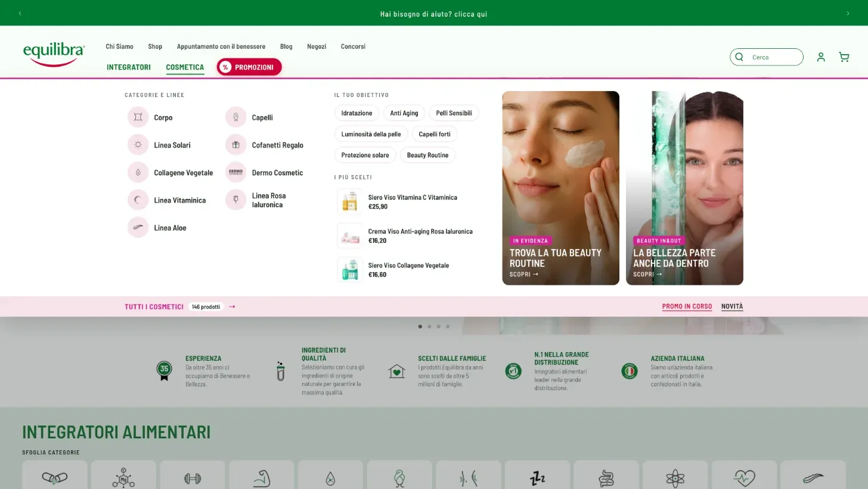Select the Cofanetti Regalo gift icon
This screenshot has height=489, width=868.
[235, 145]
